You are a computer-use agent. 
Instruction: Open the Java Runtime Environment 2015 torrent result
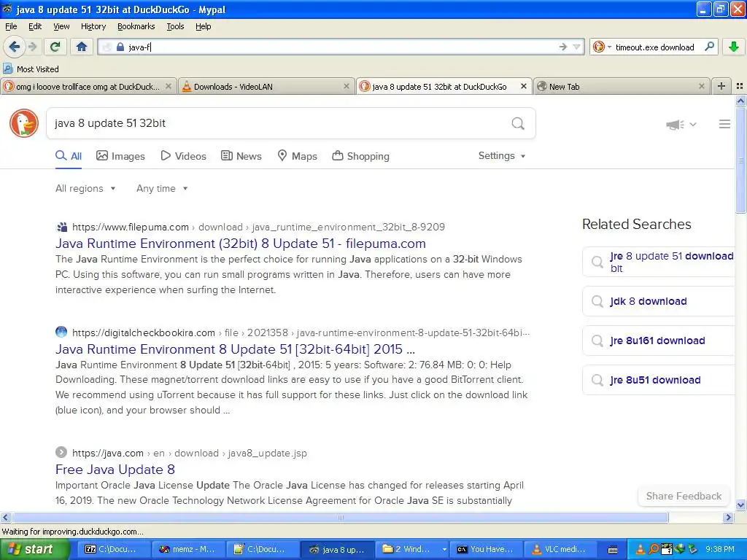tap(236, 349)
